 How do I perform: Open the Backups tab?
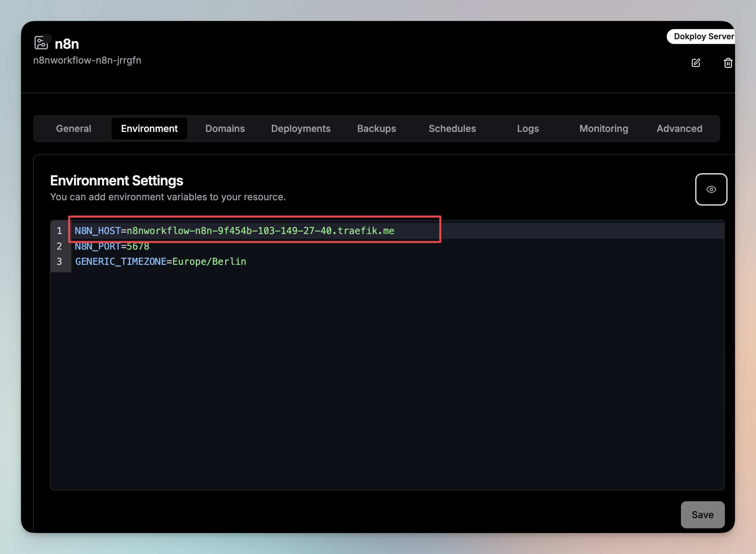377,129
